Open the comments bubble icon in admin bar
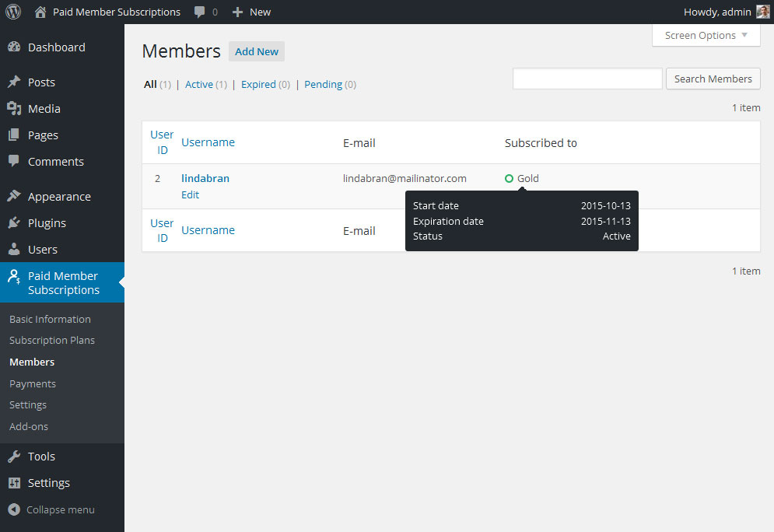 click(x=201, y=12)
